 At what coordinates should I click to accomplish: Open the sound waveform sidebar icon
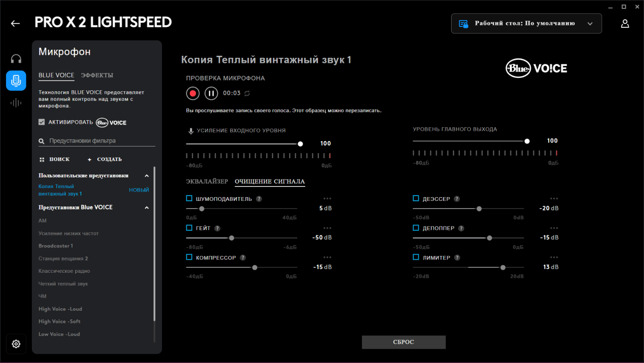pyautogui.click(x=16, y=103)
